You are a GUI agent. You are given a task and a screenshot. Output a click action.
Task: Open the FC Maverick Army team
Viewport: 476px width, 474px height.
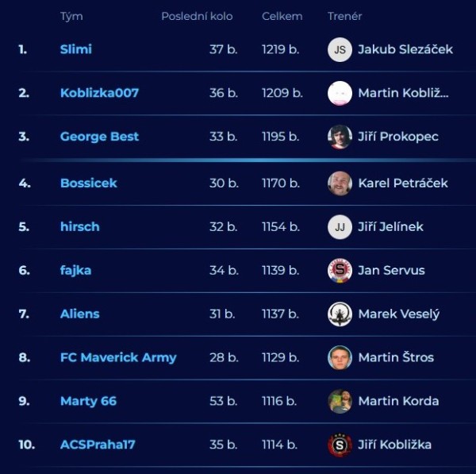tap(118, 357)
